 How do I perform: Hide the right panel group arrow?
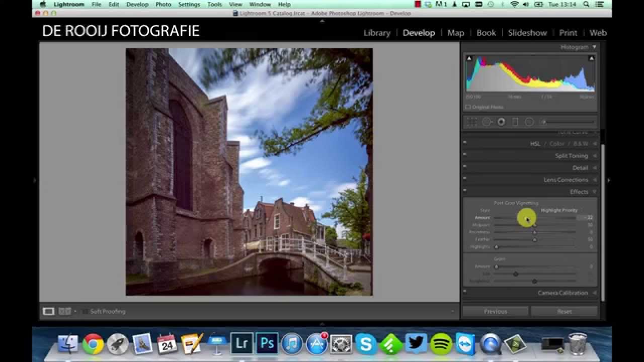click(x=608, y=180)
